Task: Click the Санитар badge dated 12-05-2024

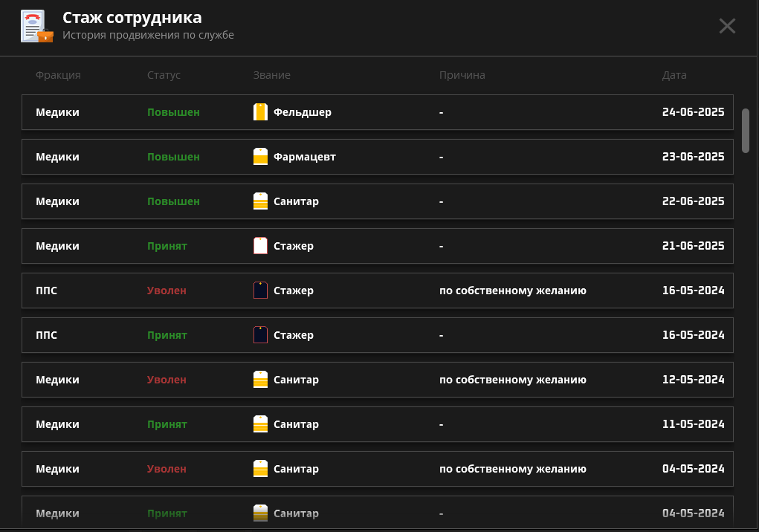Action: tap(260, 380)
